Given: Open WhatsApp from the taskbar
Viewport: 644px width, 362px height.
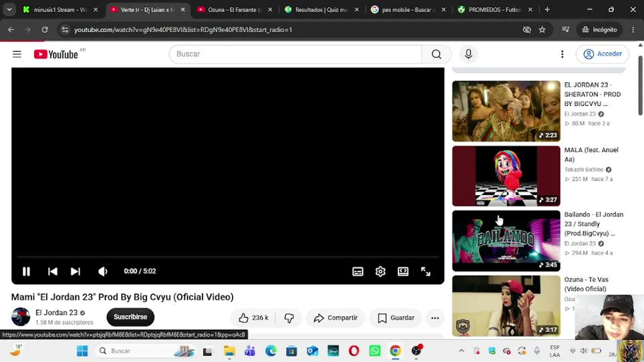Looking at the screenshot, I should point(375,351).
